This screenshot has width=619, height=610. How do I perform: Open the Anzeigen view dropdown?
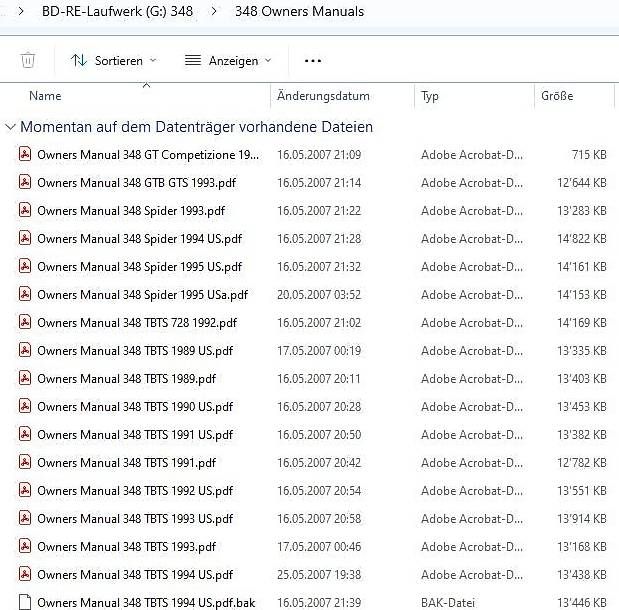point(228,61)
